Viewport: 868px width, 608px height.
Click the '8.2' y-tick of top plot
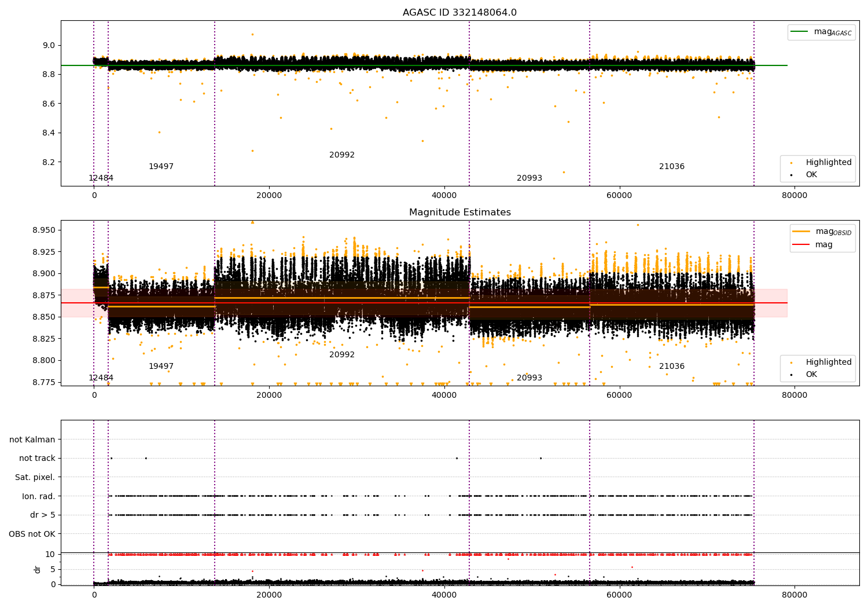pos(49,162)
